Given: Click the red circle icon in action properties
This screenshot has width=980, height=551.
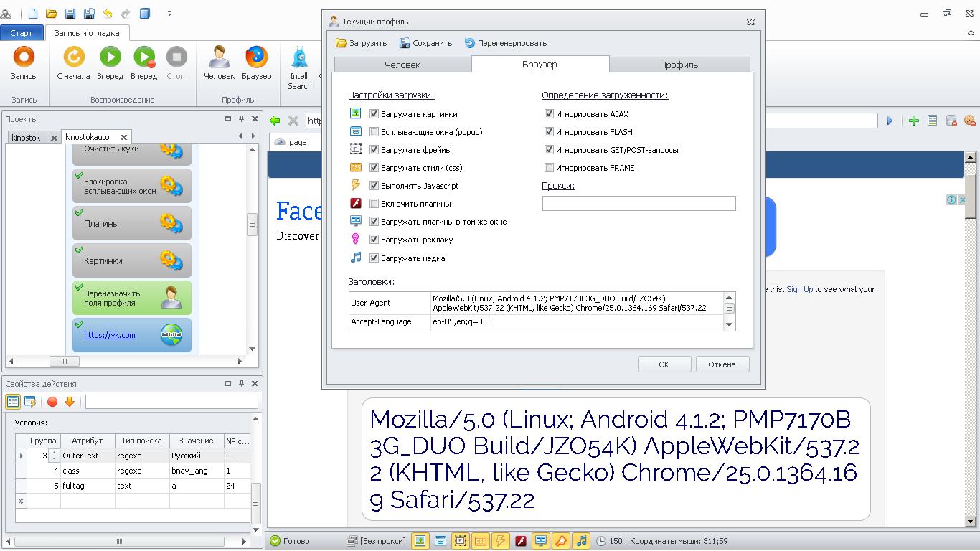Looking at the screenshot, I should click(x=52, y=402).
